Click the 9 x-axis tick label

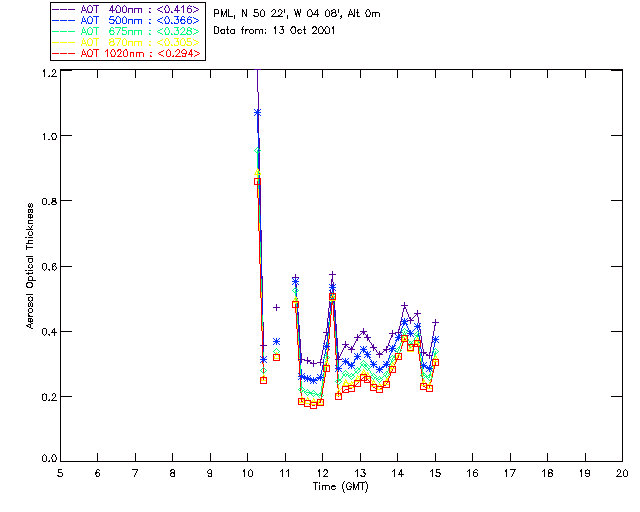[210, 473]
